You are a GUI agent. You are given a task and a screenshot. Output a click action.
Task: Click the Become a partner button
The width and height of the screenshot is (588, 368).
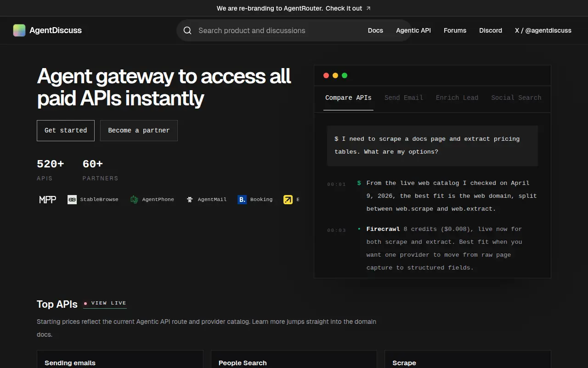tap(139, 131)
